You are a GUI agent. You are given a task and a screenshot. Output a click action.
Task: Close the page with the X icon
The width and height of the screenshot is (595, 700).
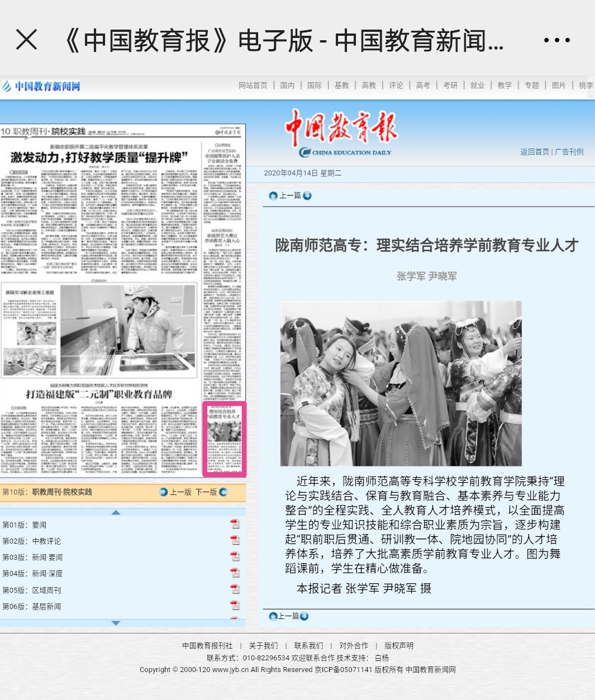[x=26, y=40]
